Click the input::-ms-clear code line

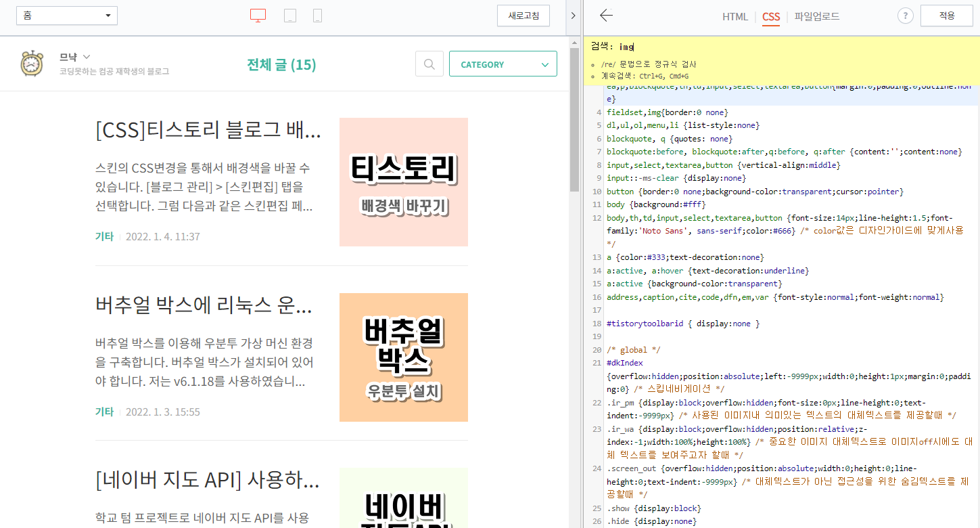[x=676, y=178]
